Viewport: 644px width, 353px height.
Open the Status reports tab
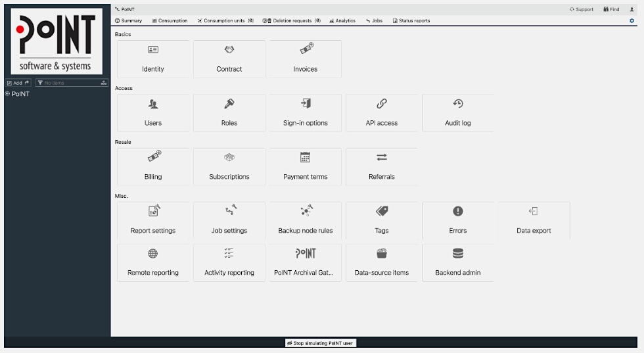411,20
